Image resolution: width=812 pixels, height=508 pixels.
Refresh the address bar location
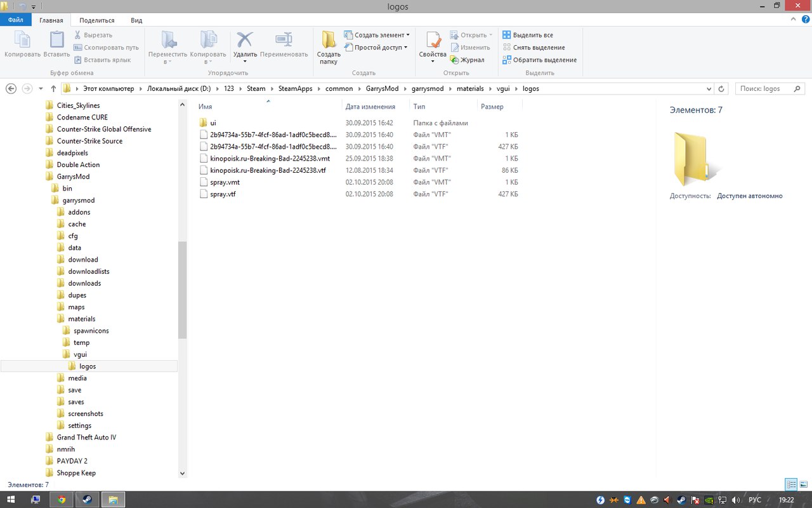tap(721, 89)
